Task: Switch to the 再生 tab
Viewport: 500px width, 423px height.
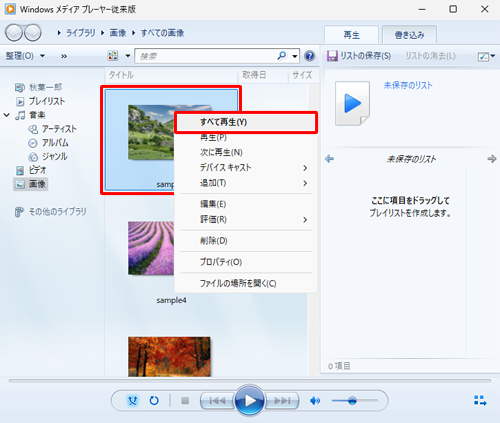Action: [x=351, y=35]
